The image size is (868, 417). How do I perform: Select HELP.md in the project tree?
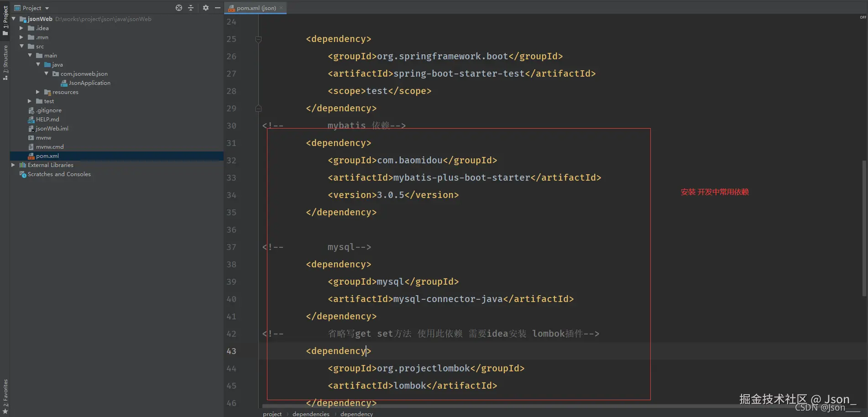pos(47,120)
